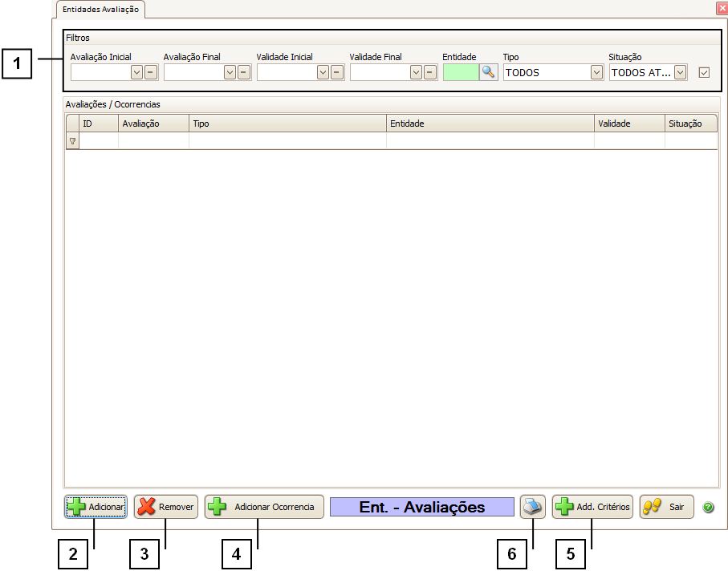Click the Add. Critérios button
The height and width of the screenshot is (571, 728).
[x=592, y=507]
